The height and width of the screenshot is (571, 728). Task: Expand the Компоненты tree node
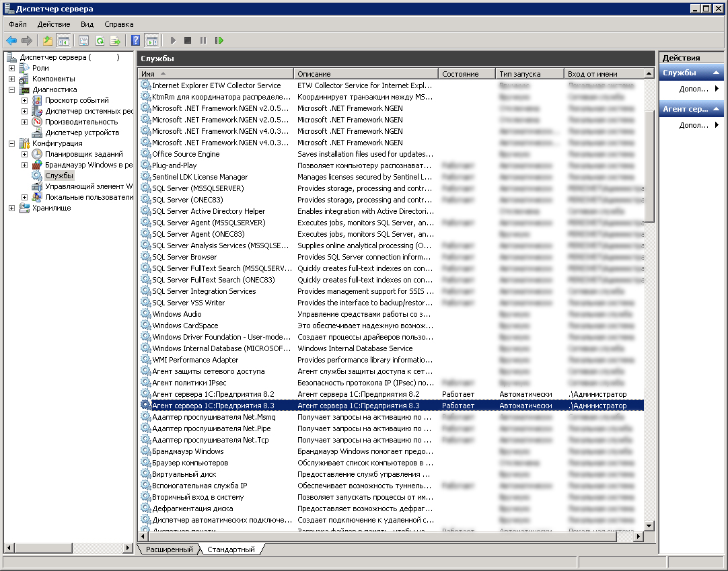point(11,79)
